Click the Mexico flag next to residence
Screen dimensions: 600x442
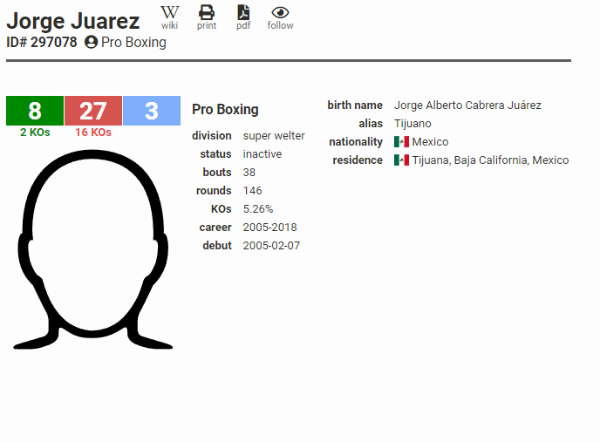coord(401,160)
